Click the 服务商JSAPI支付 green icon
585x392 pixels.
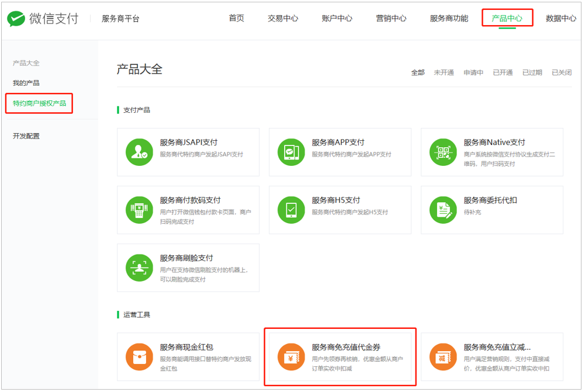139,152
